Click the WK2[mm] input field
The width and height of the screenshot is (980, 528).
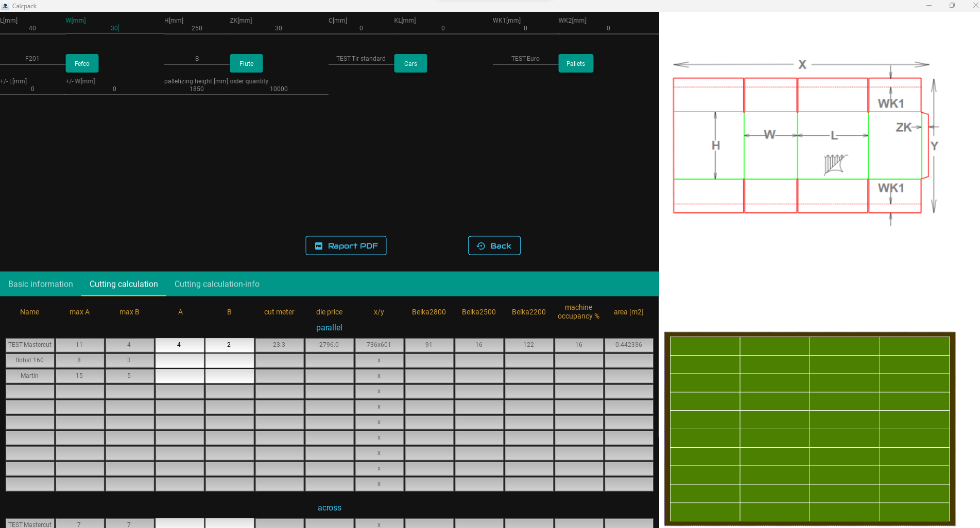click(608, 28)
